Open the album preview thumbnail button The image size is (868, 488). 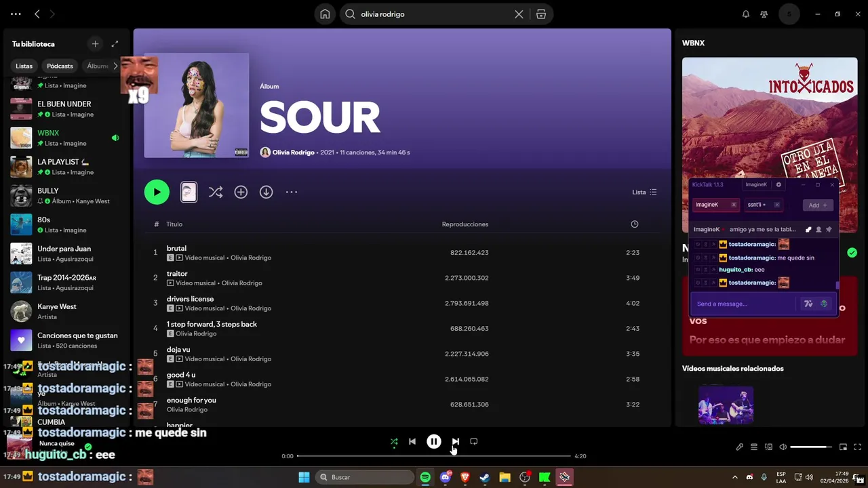coord(189,192)
